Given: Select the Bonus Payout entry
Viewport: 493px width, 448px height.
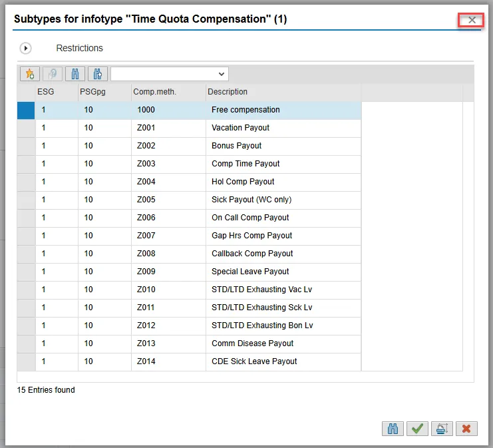Looking at the screenshot, I should (236, 146).
